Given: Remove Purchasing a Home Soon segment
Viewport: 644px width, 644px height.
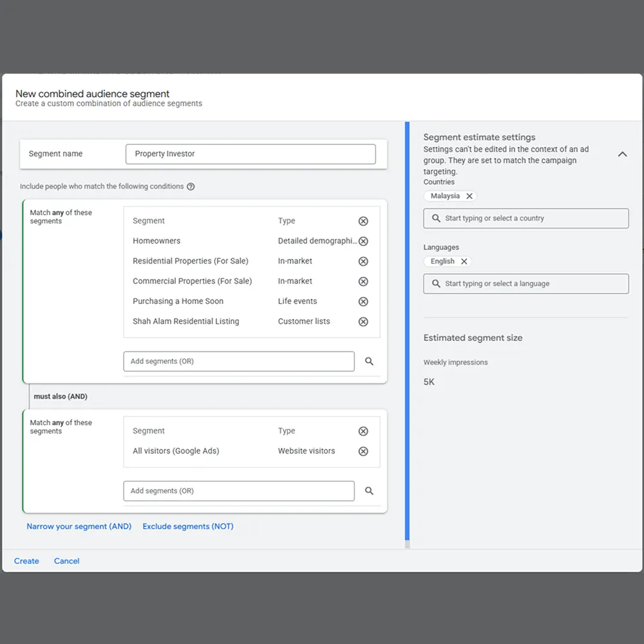Looking at the screenshot, I should [363, 301].
